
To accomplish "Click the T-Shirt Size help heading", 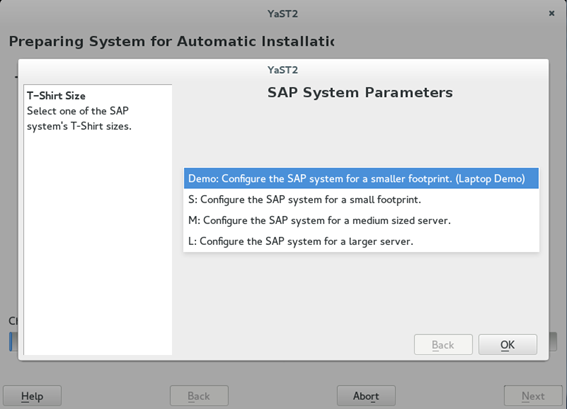I will (56, 96).
